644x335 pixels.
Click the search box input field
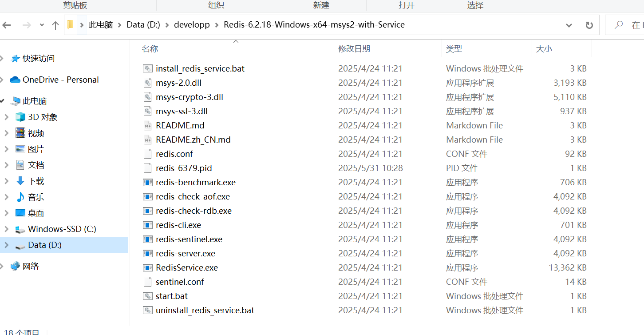[625, 25]
